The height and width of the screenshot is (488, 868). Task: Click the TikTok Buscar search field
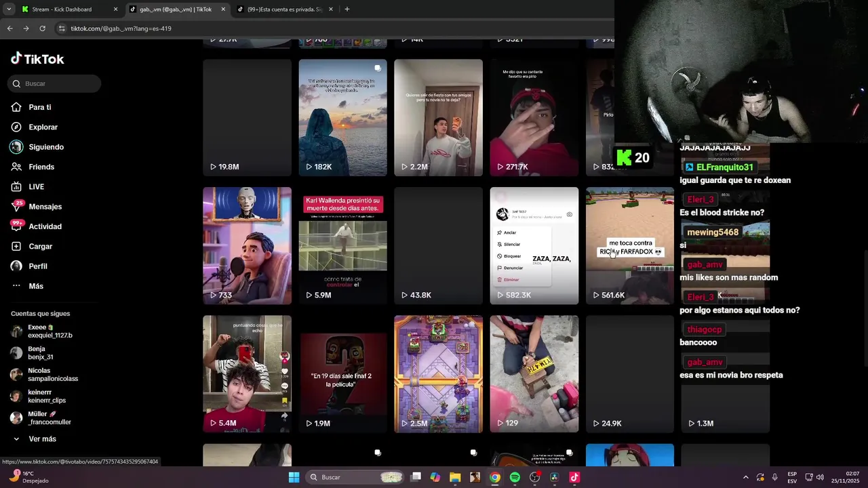[x=54, y=83]
